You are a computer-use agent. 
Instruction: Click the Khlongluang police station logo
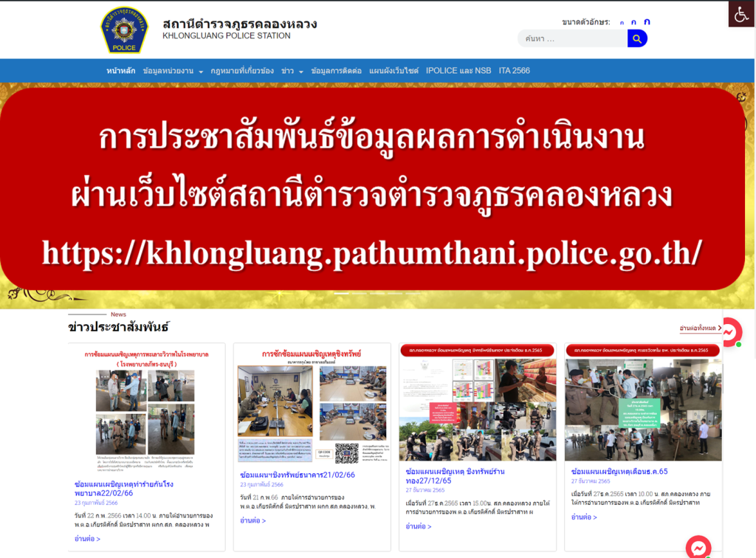(124, 30)
